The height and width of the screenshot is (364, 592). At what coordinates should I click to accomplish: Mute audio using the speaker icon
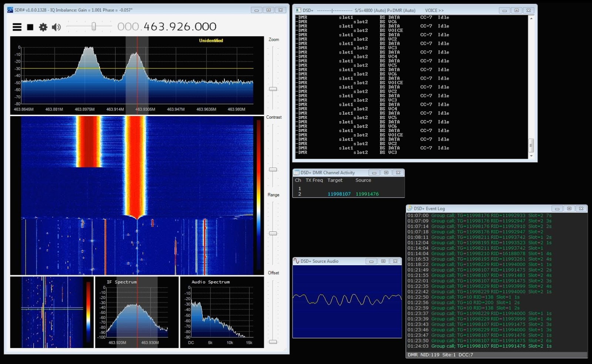coord(56,27)
